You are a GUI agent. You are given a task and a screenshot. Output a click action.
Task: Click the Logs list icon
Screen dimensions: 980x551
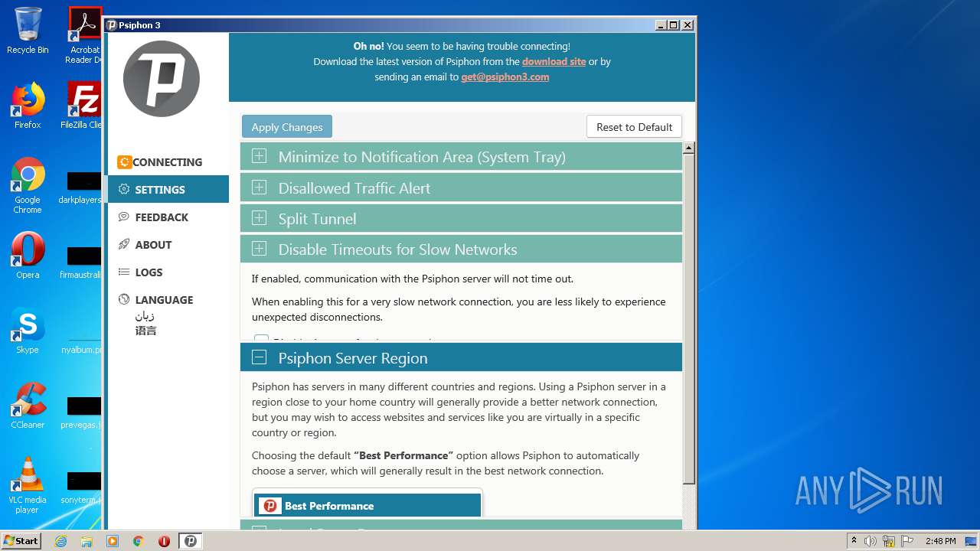124,272
